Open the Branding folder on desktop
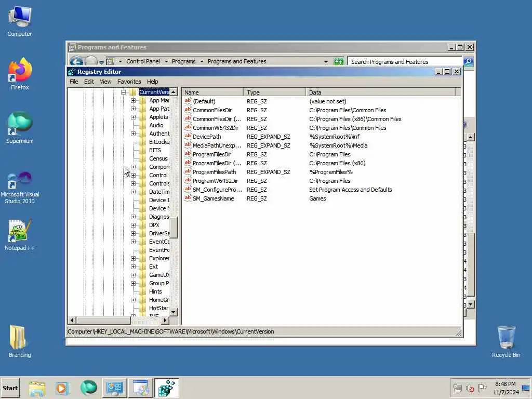Viewport: 532px width, 399px height. pos(20,341)
